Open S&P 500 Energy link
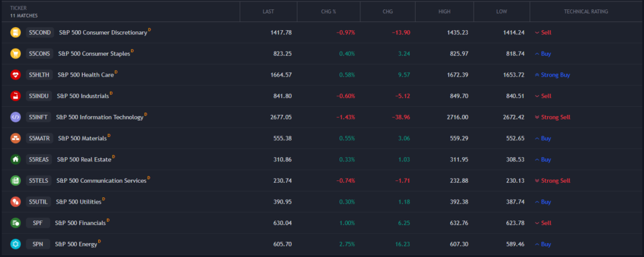 [x=76, y=244]
